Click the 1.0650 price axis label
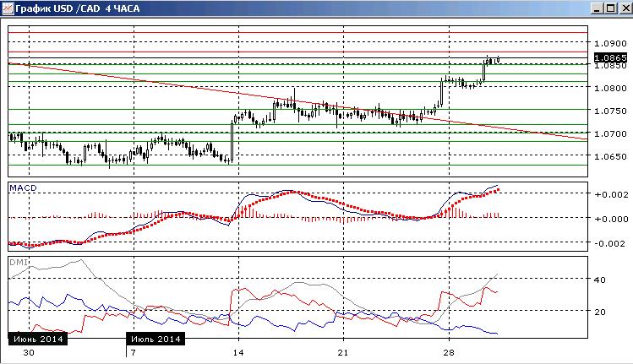Image resolution: width=633 pixels, height=364 pixels. pos(610,156)
